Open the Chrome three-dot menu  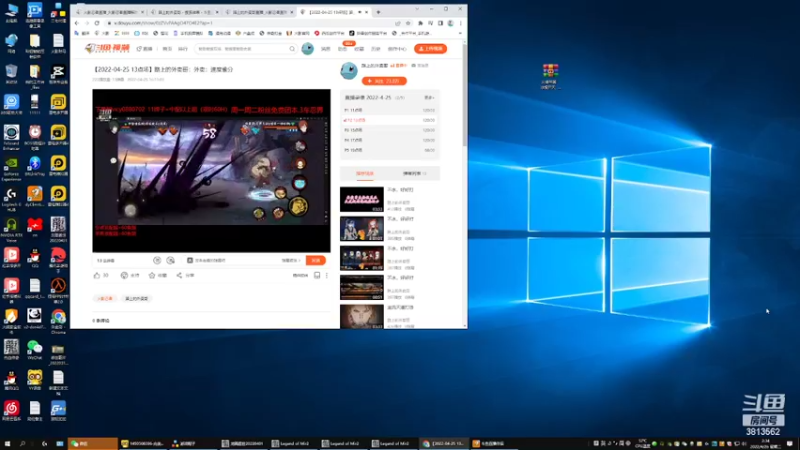(x=461, y=23)
